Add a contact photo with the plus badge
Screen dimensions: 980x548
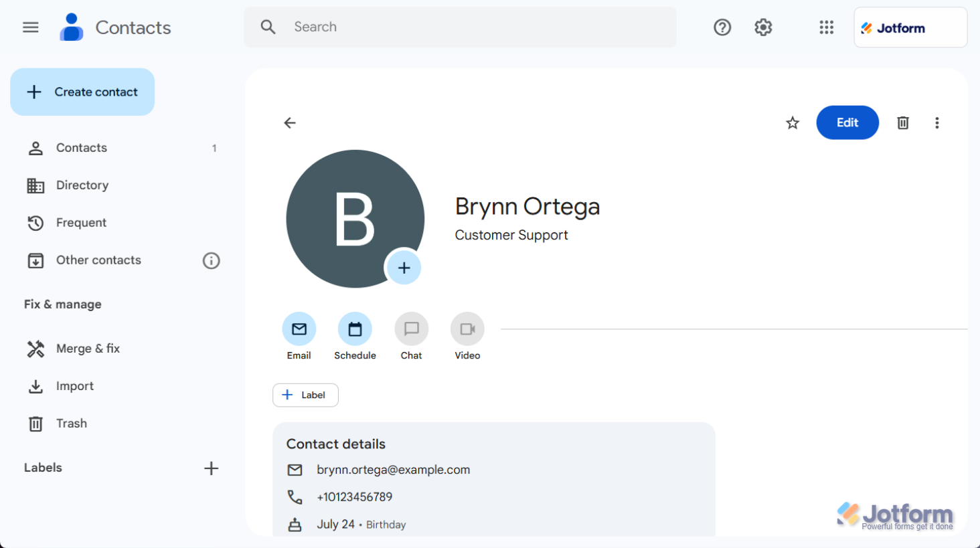pos(404,268)
